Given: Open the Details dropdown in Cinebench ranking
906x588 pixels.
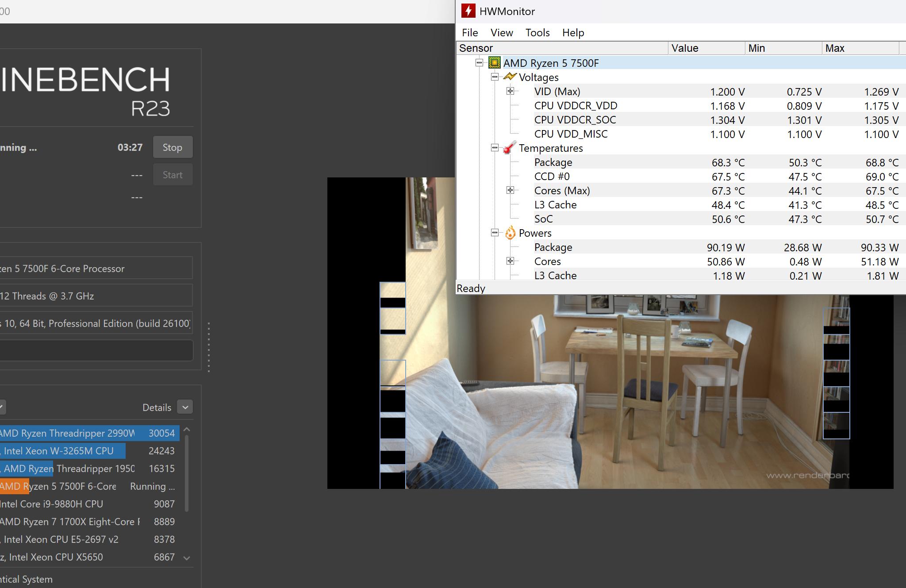Looking at the screenshot, I should [x=185, y=407].
